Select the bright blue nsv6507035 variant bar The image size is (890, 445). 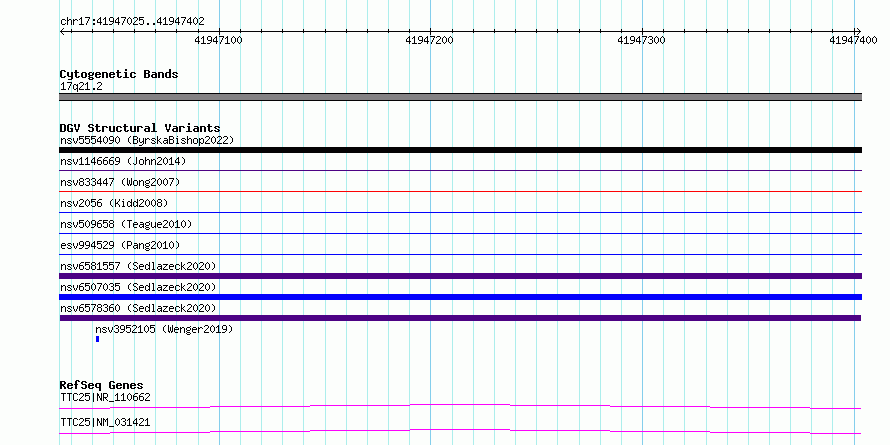click(460, 297)
